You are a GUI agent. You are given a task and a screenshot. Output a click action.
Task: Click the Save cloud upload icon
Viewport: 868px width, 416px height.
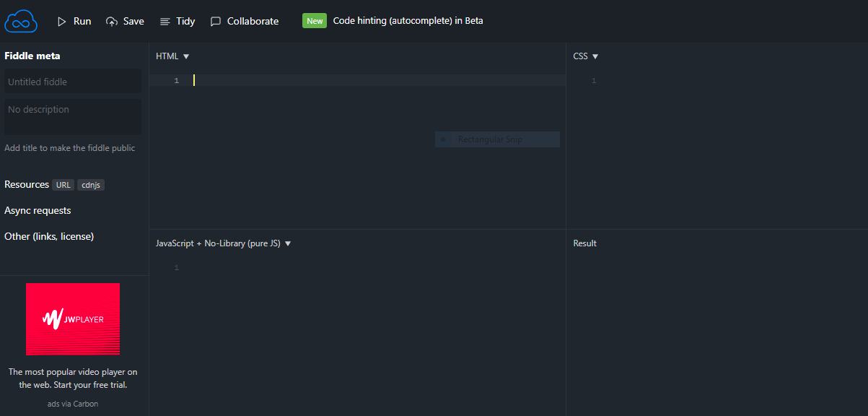pyautogui.click(x=112, y=22)
